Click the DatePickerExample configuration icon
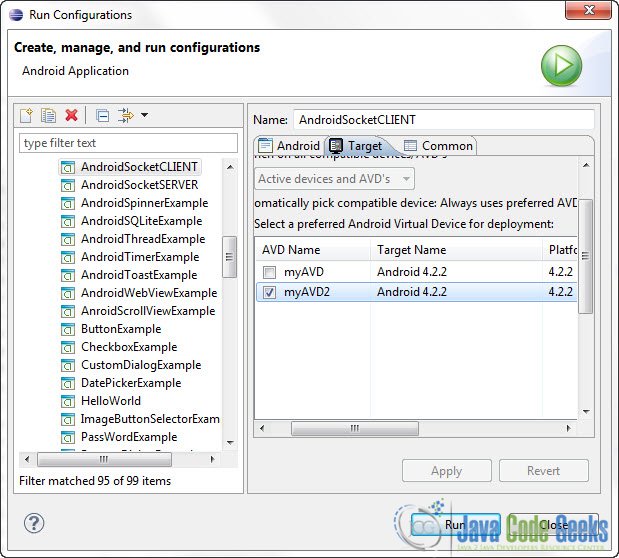The height and width of the screenshot is (558, 619). point(68,383)
